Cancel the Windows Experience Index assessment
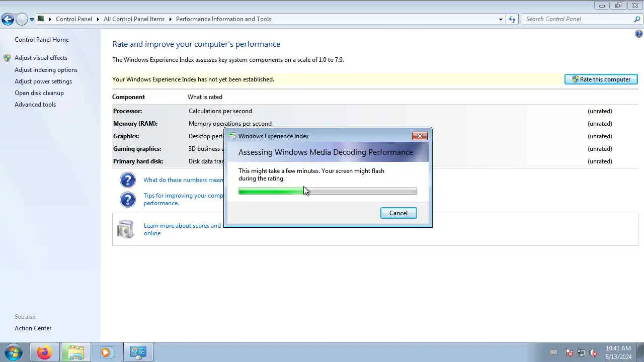 (398, 213)
